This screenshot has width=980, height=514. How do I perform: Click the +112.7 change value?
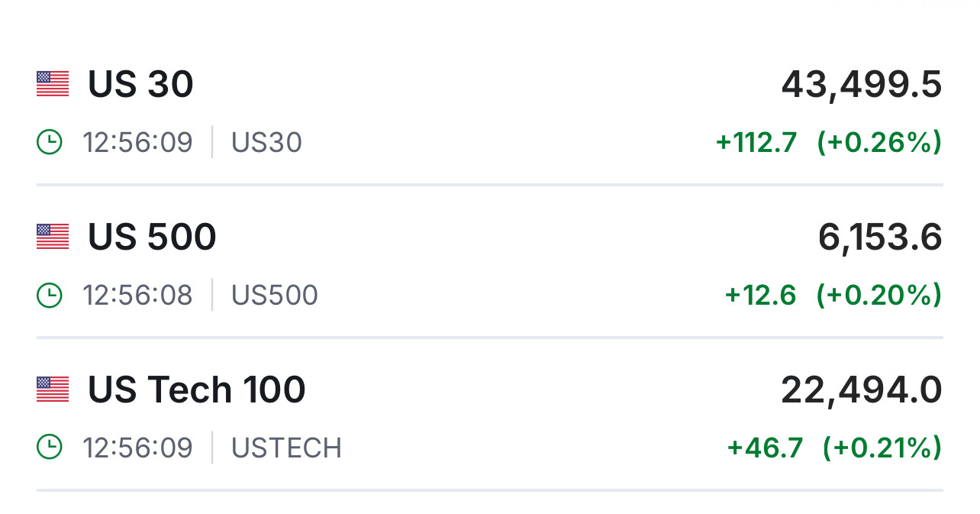(756, 142)
